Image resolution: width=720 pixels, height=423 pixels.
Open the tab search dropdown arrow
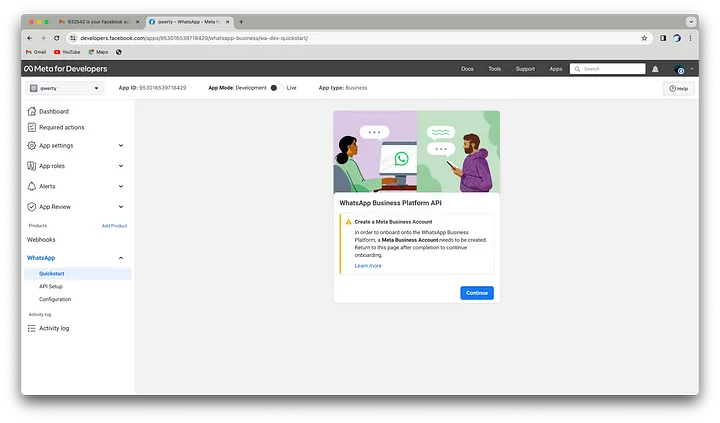[x=691, y=22]
